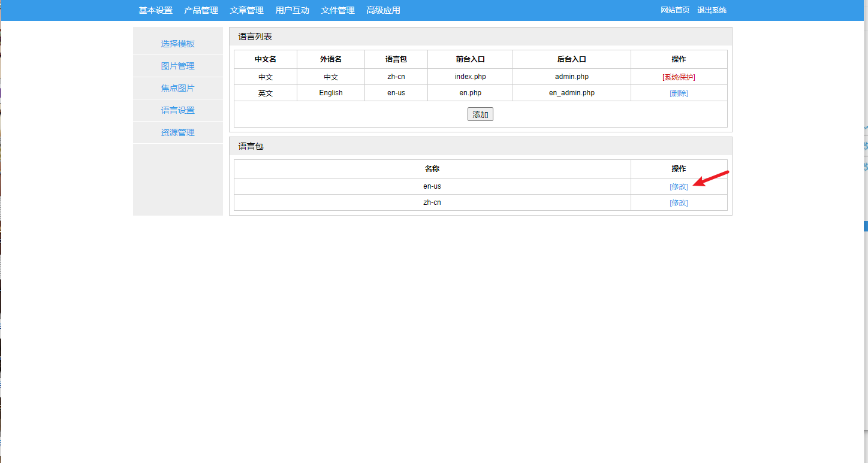Open the 文章管理 menu
Screen dimensions: 868x463
(246, 10)
